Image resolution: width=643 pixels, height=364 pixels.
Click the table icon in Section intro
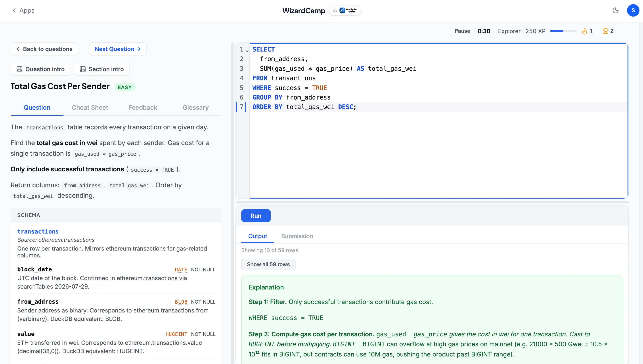[82, 69]
